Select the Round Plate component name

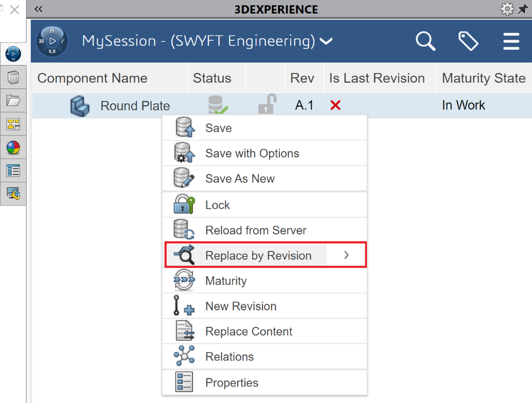click(x=135, y=106)
